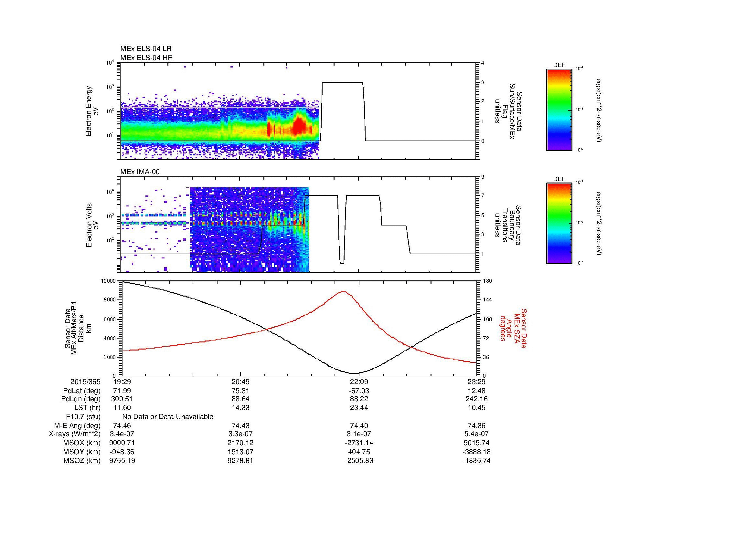The height and width of the screenshot is (534, 756).
Task: Click the 'PdLon (deg)' row label
Action: click(x=82, y=399)
